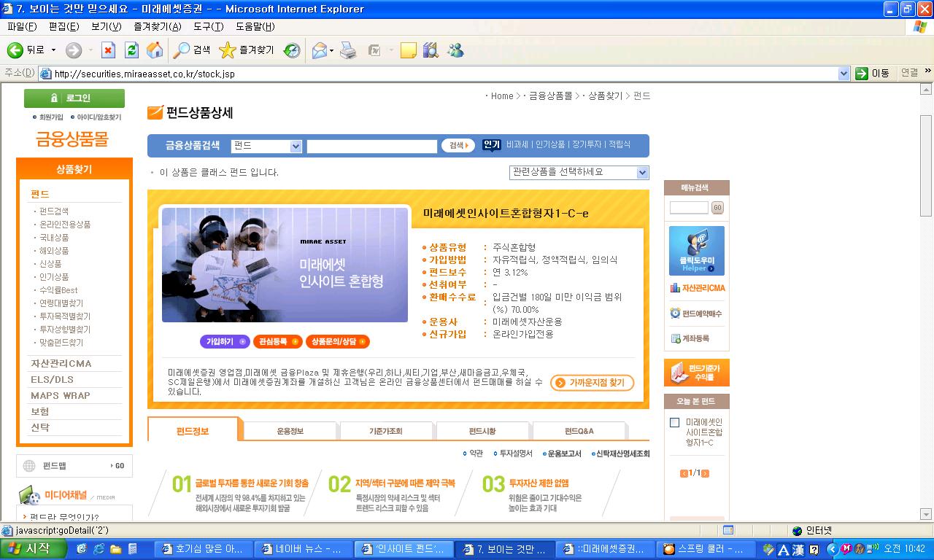Switch to the 기준가조회 tab
Screen dimensions: 934x560
pyautogui.click(x=385, y=431)
